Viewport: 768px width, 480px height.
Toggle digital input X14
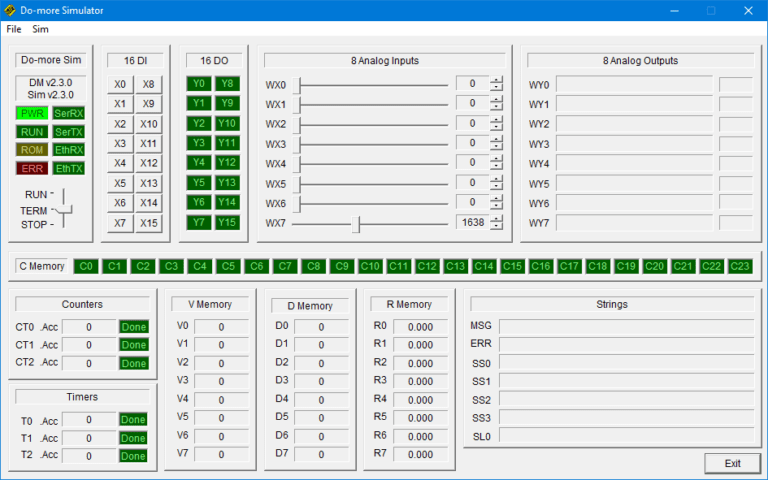click(148, 203)
